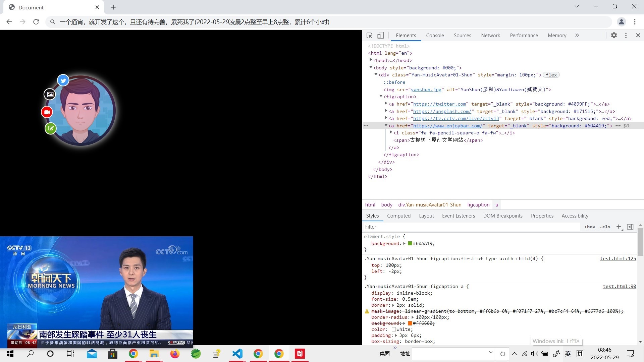The width and height of the screenshot is (644, 362).
Task: Follow the https://twitter.com href link
Action: coord(439,104)
